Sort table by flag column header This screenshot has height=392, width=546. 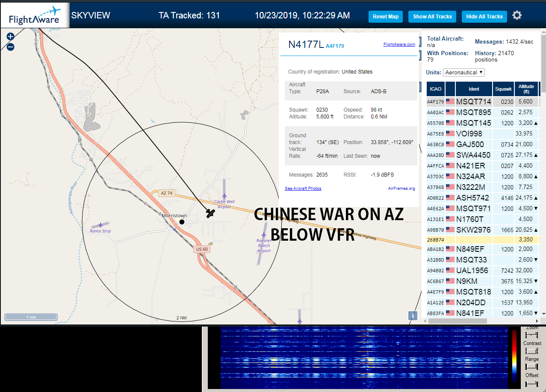pyautogui.click(x=450, y=89)
